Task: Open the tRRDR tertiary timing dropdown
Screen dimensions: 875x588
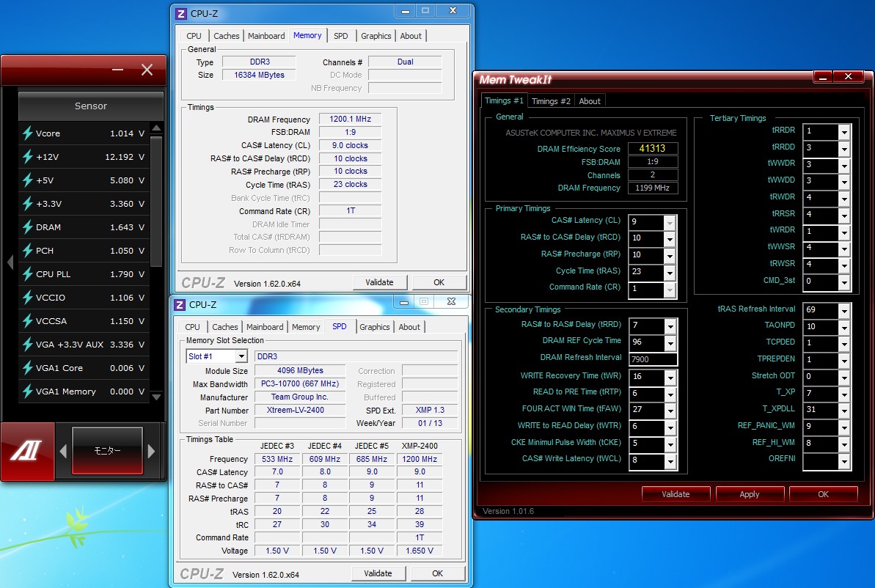Action: point(844,131)
